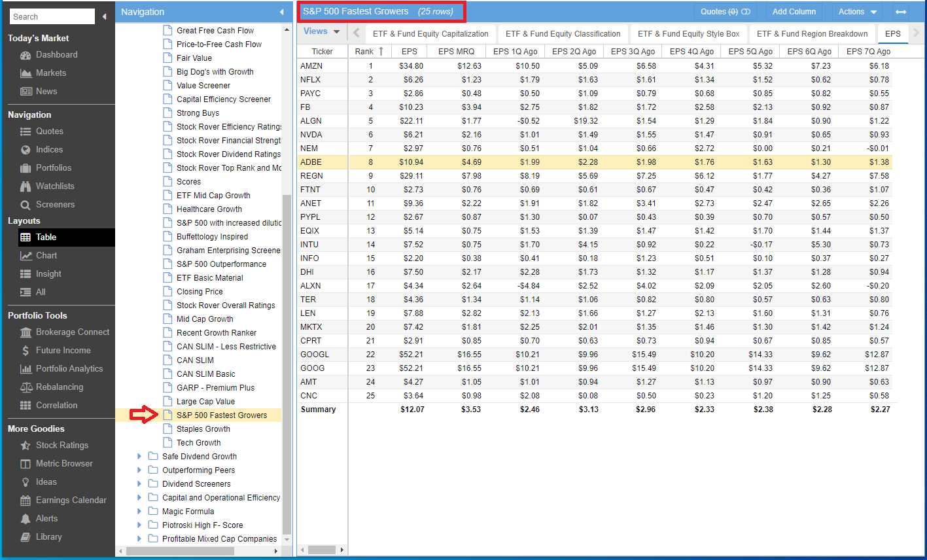
Task: Switch to Insight layout
Action: [41, 274]
